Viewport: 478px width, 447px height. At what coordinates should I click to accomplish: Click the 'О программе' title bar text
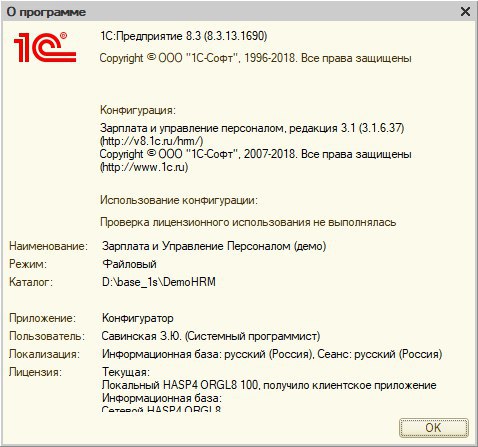pyautogui.click(x=46, y=12)
